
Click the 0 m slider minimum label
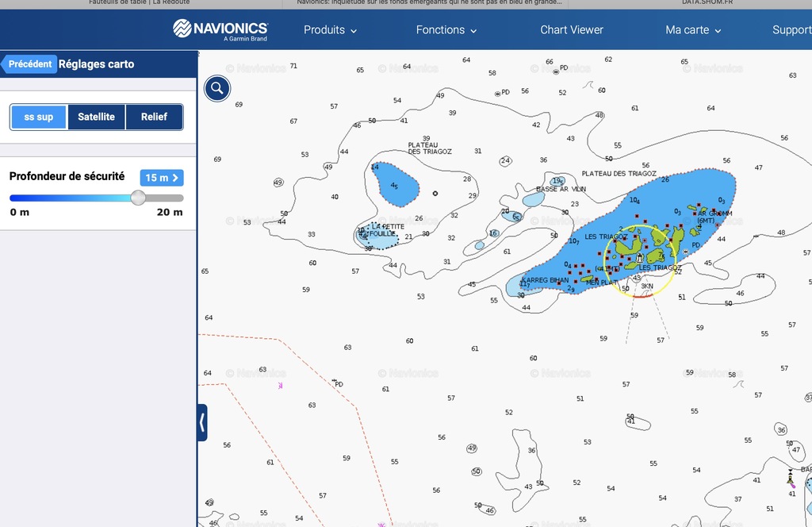tap(20, 213)
